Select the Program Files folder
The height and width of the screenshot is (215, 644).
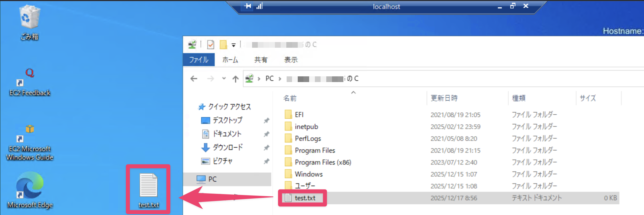click(x=315, y=150)
